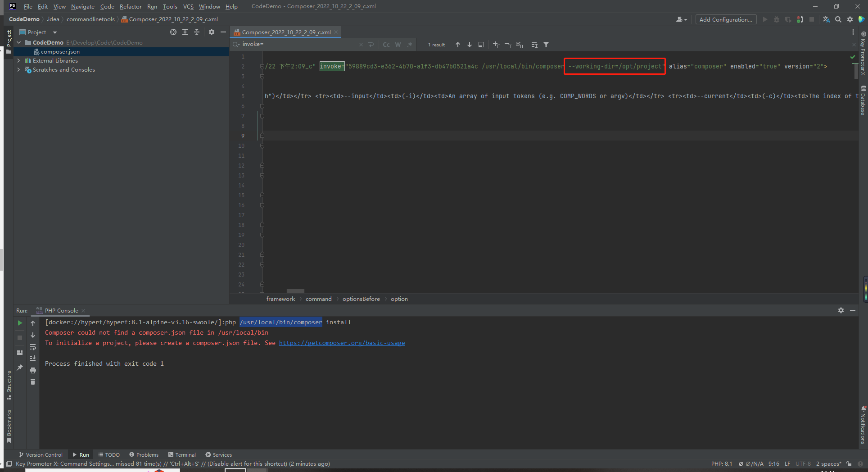Select composer.json in project tree
This screenshot has width=868, height=472.
coord(60,51)
